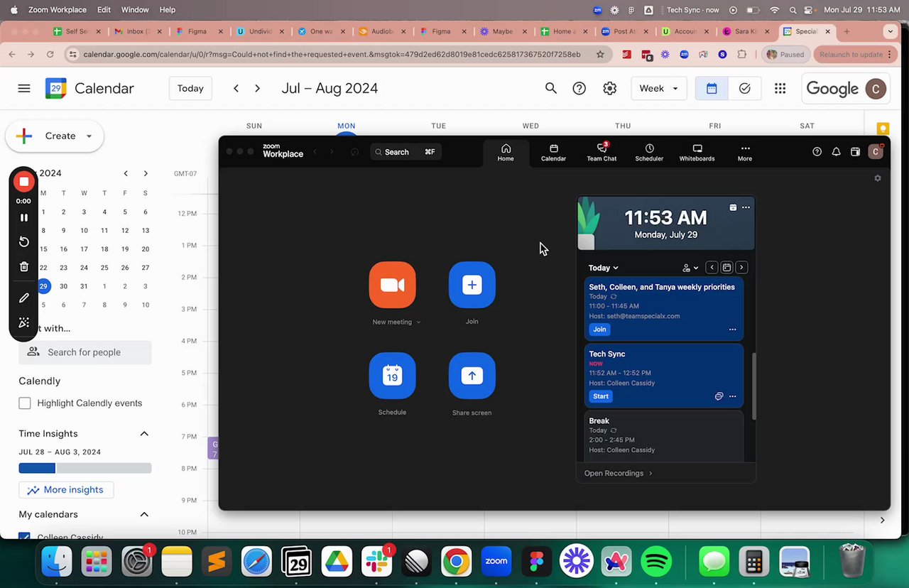
Task: Go to previous week in Google Calendar
Action: [236, 88]
